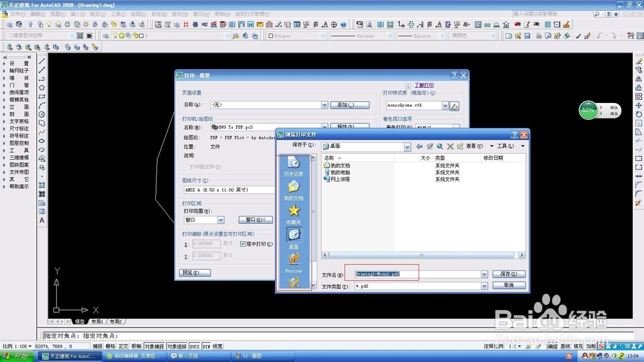Open the Edit (编辑) menu

[x=38, y=14]
